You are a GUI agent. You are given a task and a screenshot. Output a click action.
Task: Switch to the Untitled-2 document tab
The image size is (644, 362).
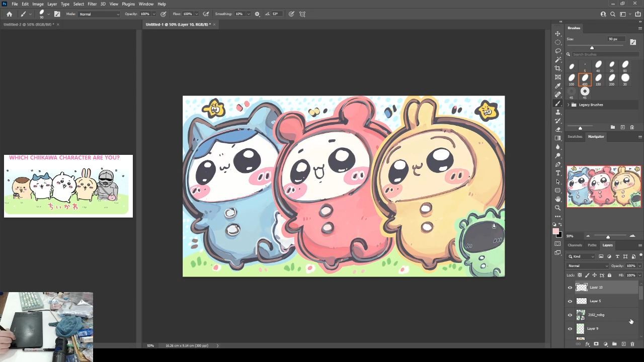point(28,24)
